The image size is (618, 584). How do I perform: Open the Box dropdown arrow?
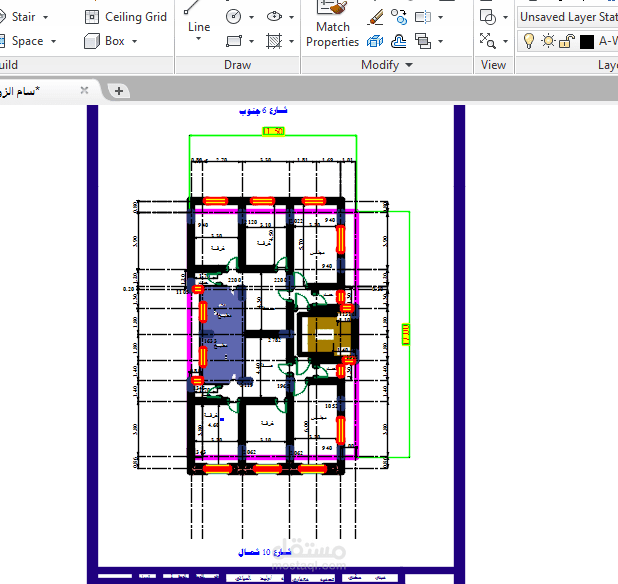click(134, 41)
